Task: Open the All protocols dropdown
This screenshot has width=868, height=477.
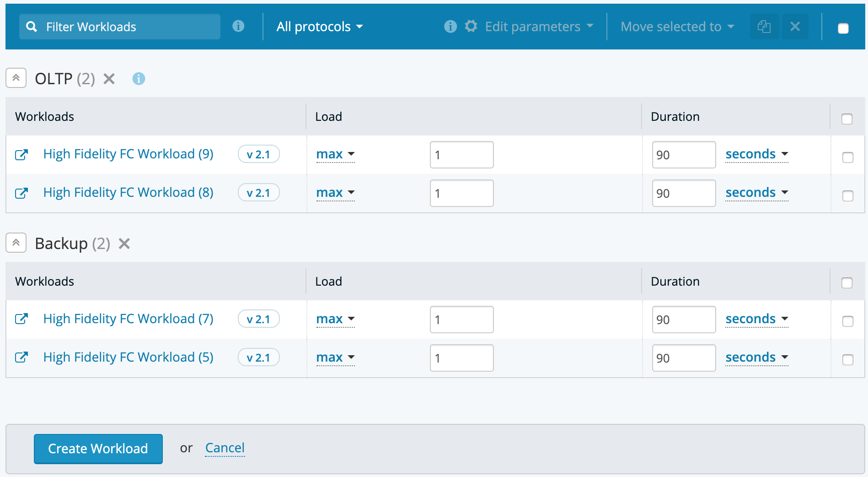Action: pos(320,27)
